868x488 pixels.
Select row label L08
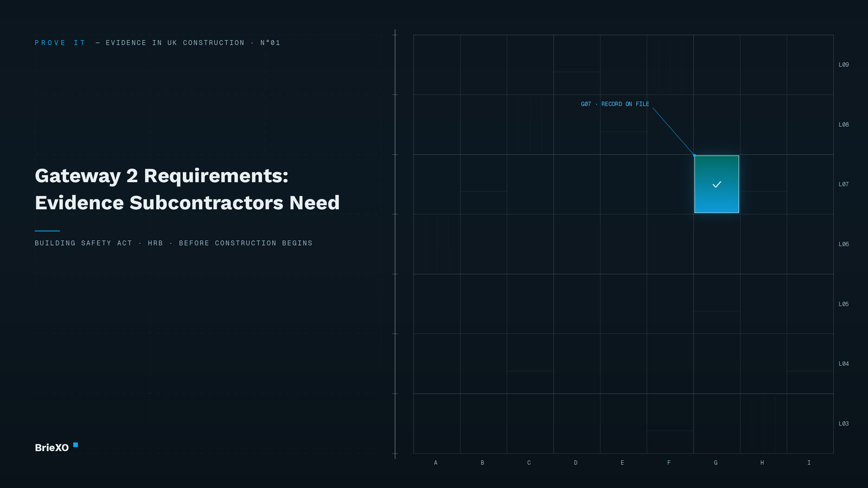(844, 125)
